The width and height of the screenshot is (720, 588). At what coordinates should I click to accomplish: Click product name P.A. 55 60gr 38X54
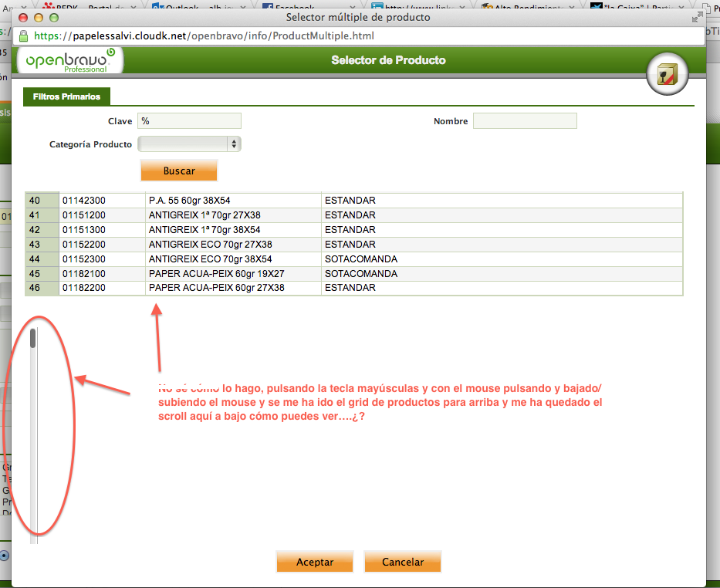[x=189, y=201]
